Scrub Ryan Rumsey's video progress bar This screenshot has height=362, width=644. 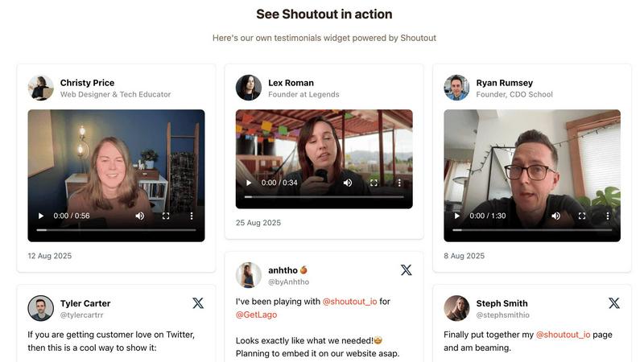(531, 230)
